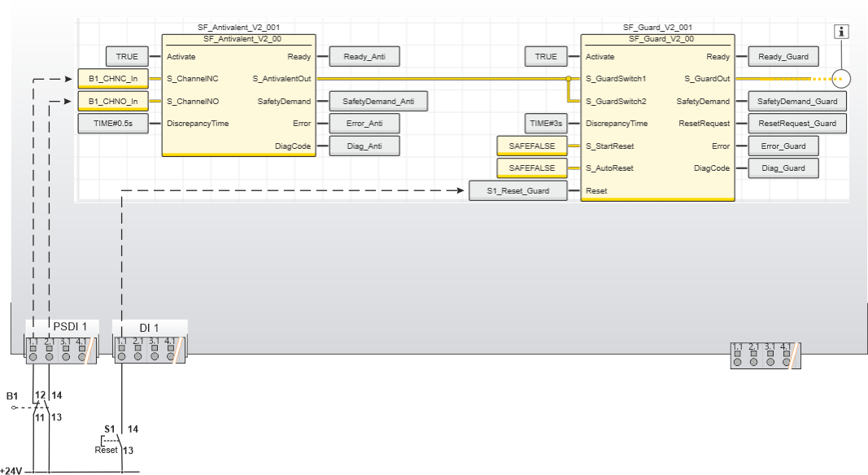Click the info icon at top right
This screenshot has width=868, height=475.
843,32
